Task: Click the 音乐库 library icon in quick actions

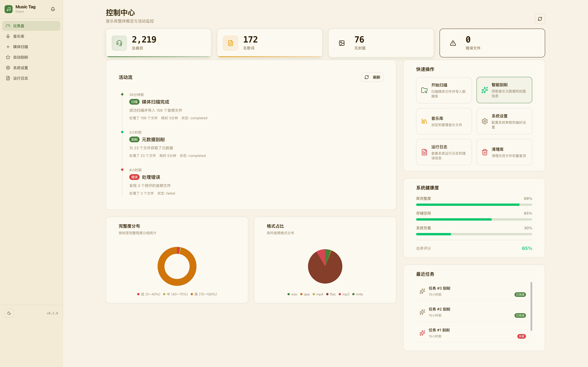Action: (x=424, y=121)
